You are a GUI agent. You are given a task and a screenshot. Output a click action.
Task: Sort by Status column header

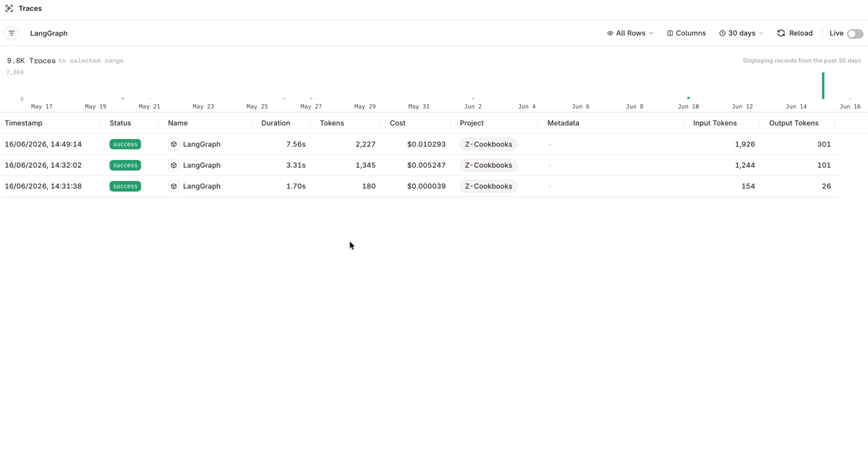coord(120,123)
